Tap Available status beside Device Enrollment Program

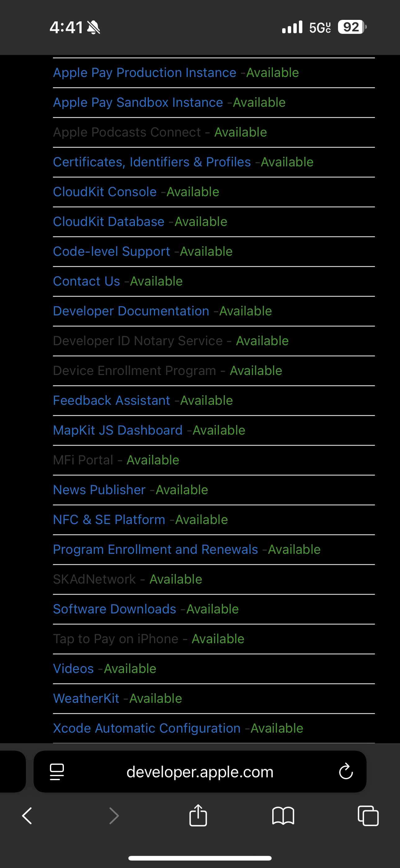click(256, 371)
